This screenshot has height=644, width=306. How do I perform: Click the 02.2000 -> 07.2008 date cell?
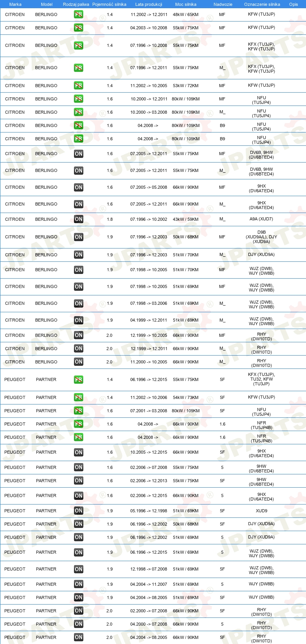tap(149, 611)
